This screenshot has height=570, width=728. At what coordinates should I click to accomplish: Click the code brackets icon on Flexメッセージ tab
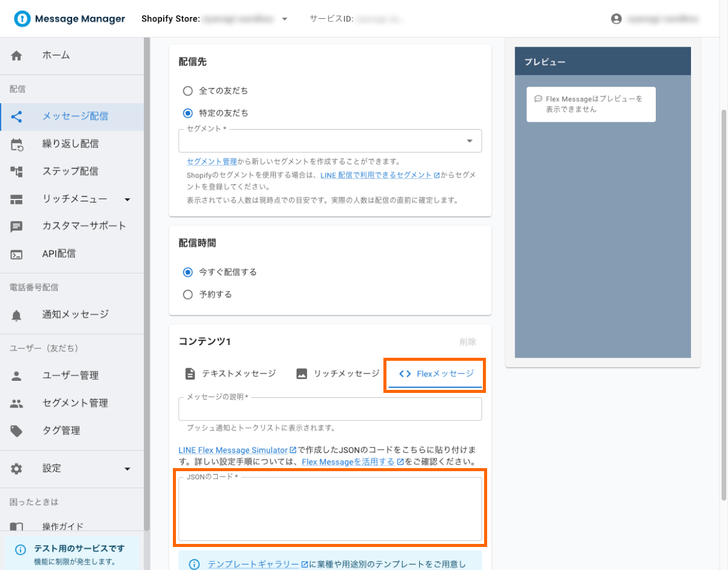pyautogui.click(x=405, y=374)
